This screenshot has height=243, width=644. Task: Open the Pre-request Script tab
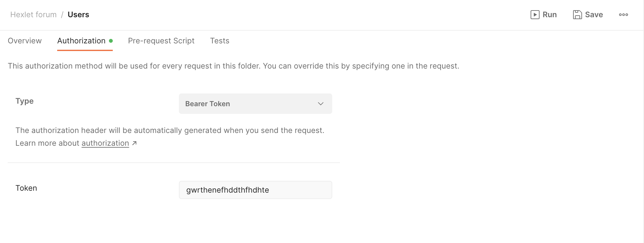(161, 41)
